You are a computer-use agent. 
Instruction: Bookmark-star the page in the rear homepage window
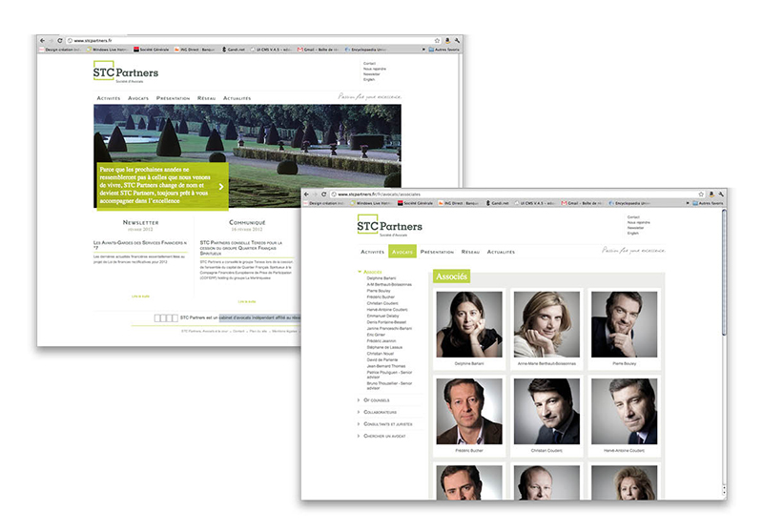tap(437, 41)
